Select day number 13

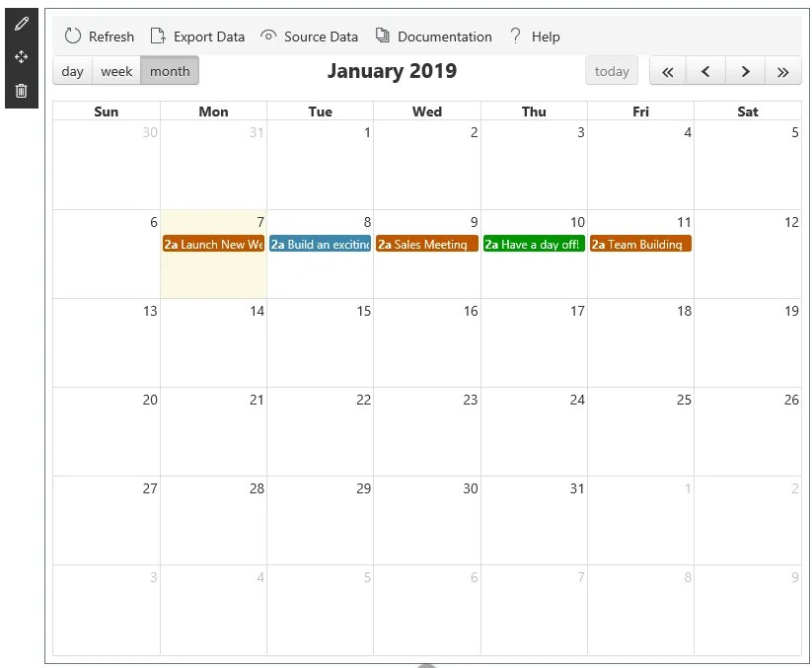(150, 311)
